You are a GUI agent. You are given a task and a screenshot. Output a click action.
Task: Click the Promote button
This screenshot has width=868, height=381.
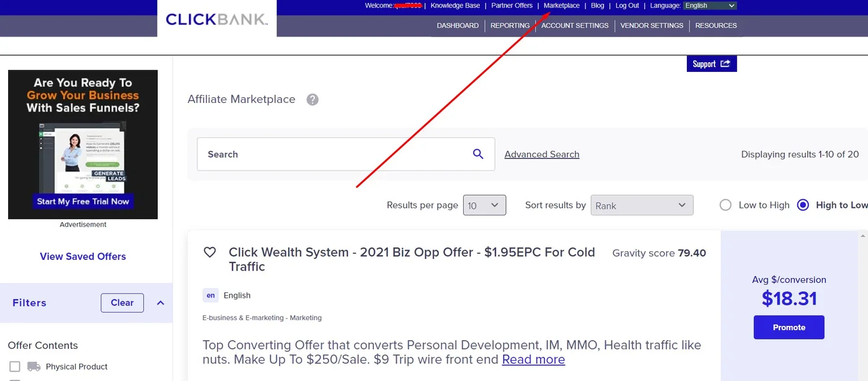(x=789, y=327)
